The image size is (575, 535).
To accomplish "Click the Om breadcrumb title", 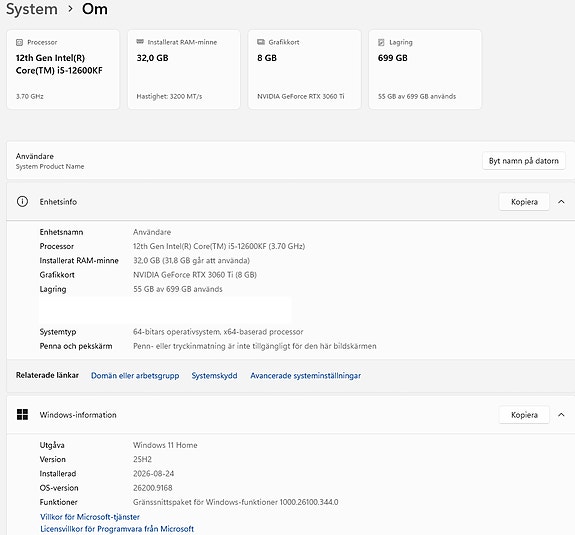I will [x=95, y=9].
